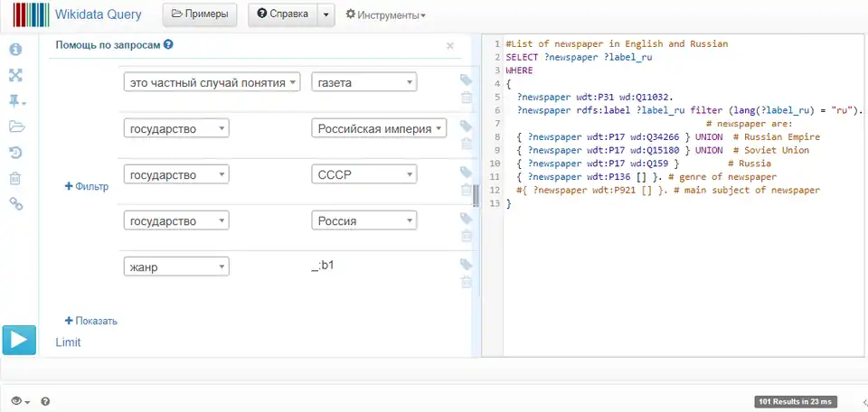Close the query helper panel
This screenshot has height=412, width=868.
pyautogui.click(x=450, y=45)
